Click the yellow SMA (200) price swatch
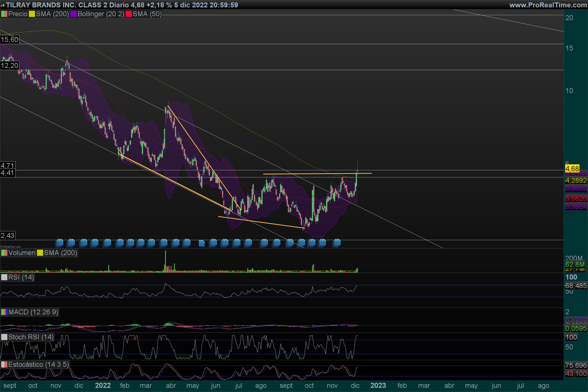The image size is (588, 392). coord(32,14)
